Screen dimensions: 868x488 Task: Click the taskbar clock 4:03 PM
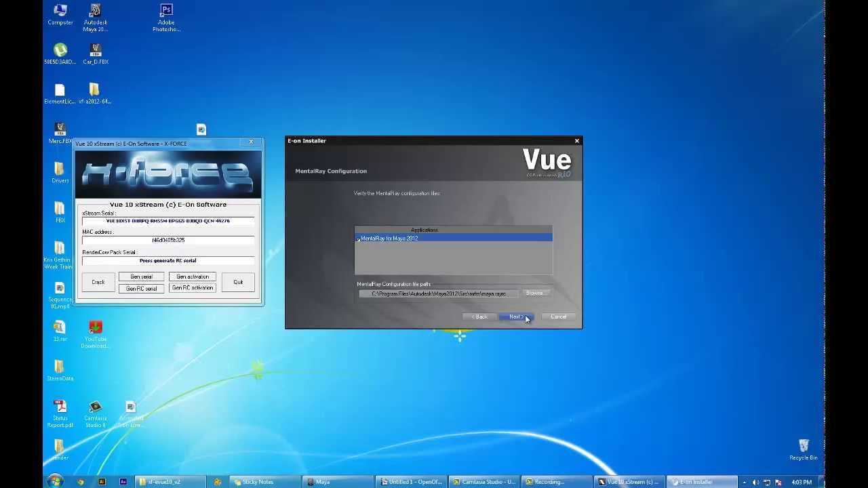802,482
